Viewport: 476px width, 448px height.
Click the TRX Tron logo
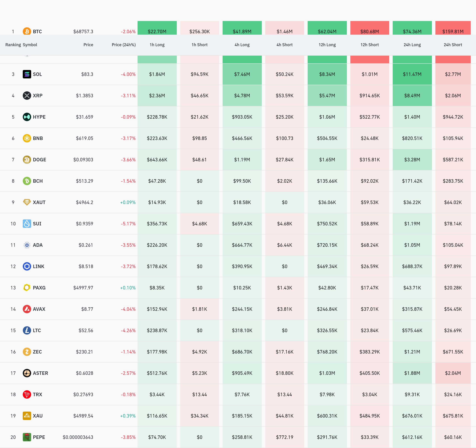point(27,394)
